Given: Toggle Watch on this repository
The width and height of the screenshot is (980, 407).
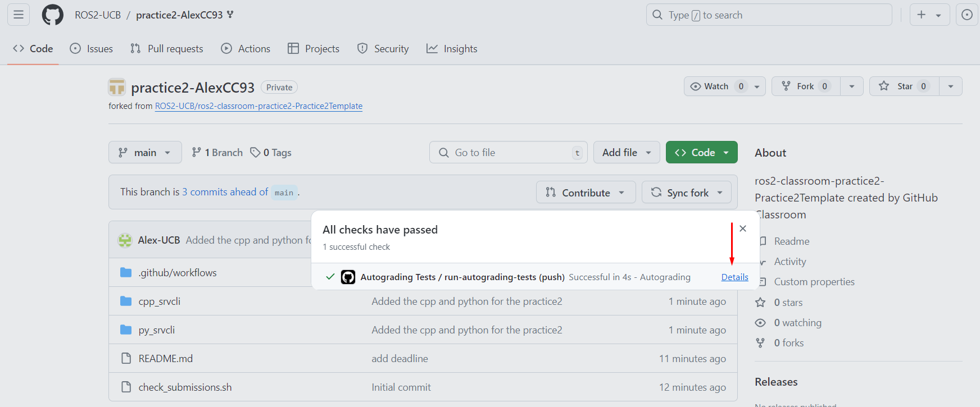Looking at the screenshot, I should pos(716,86).
